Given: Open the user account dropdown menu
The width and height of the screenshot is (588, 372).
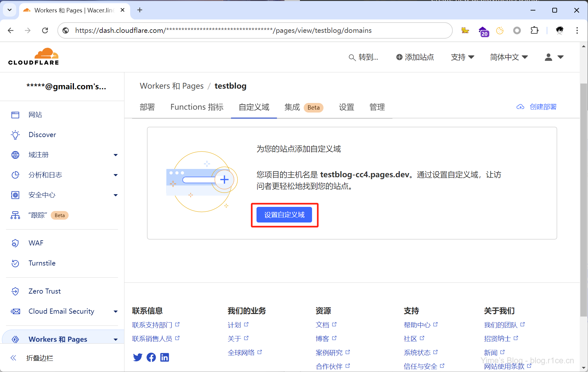Looking at the screenshot, I should point(554,57).
